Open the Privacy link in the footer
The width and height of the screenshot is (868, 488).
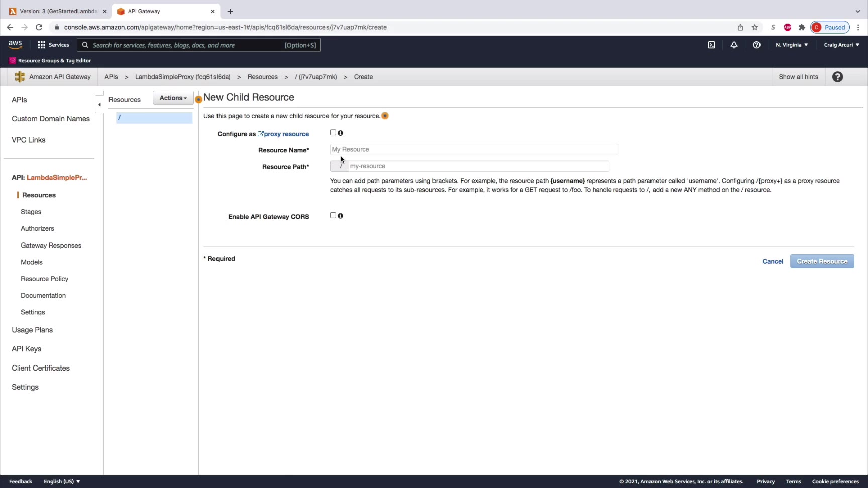coord(766,481)
